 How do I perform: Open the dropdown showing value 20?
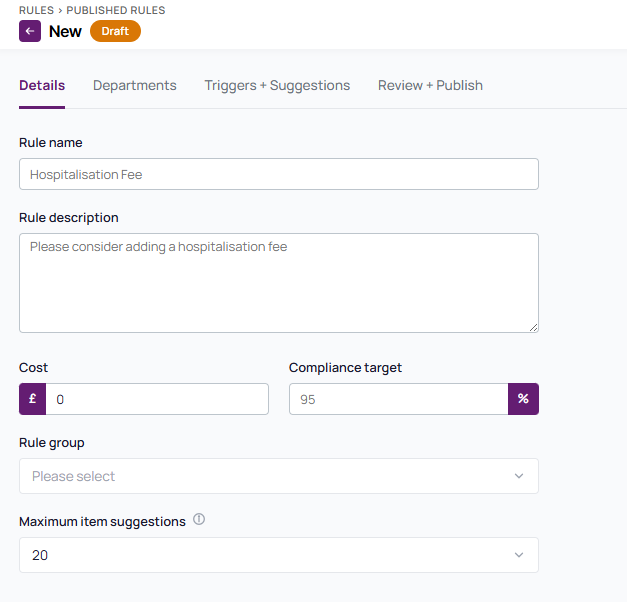(x=279, y=555)
